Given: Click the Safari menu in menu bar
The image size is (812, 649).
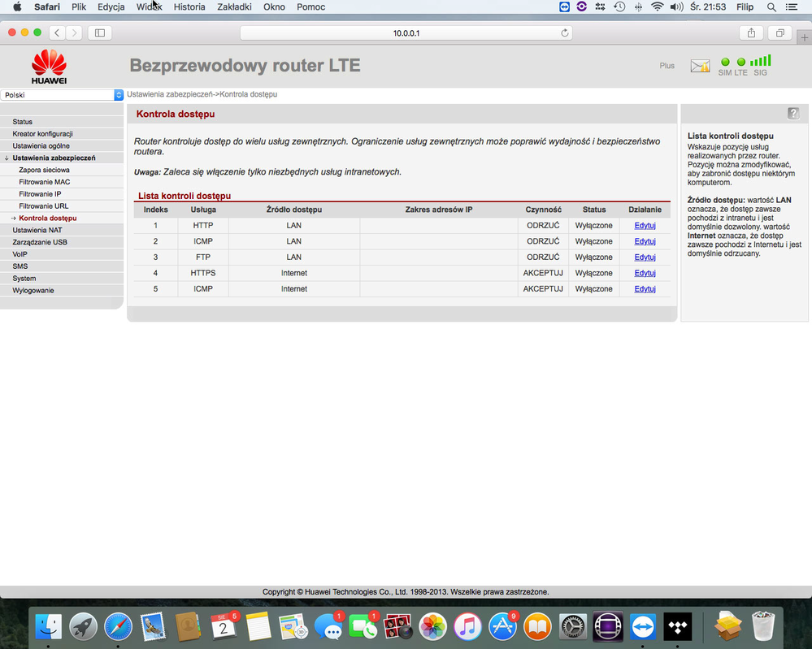Looking at the screenshot, I should pyautogui.click(x=47, y=6).
